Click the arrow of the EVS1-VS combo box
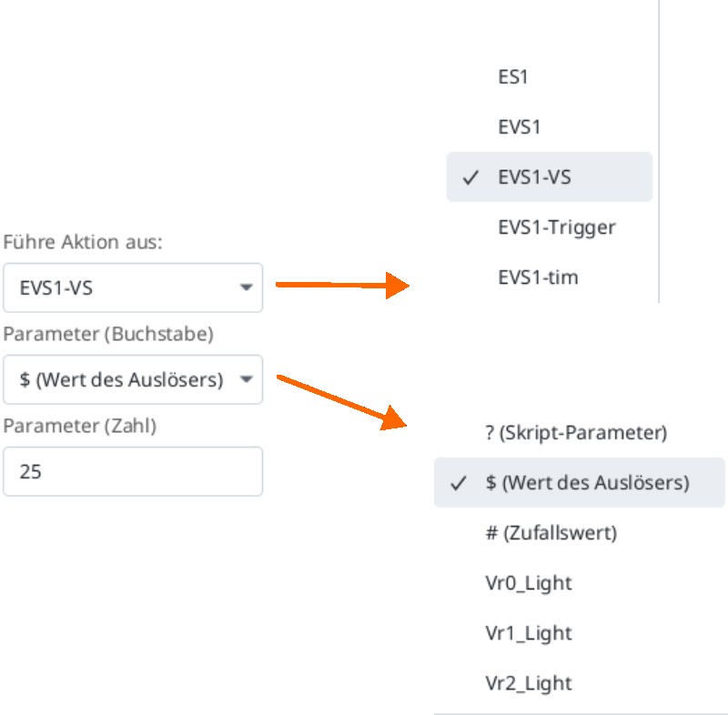 [246, 287]
